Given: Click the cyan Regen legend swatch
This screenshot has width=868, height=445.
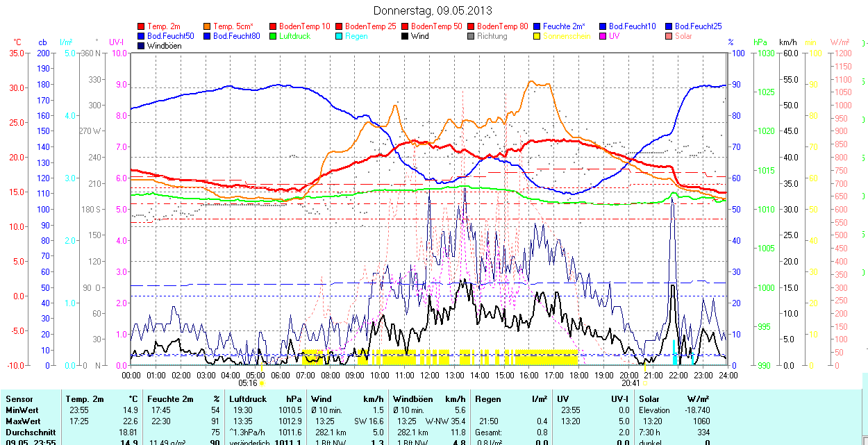Looking at the screenshot, I should (340, 36).
